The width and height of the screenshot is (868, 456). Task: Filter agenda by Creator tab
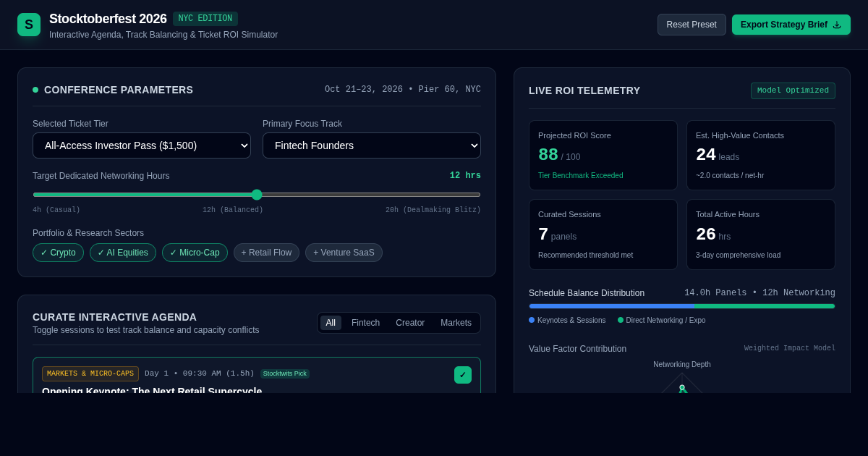[410, 323]
